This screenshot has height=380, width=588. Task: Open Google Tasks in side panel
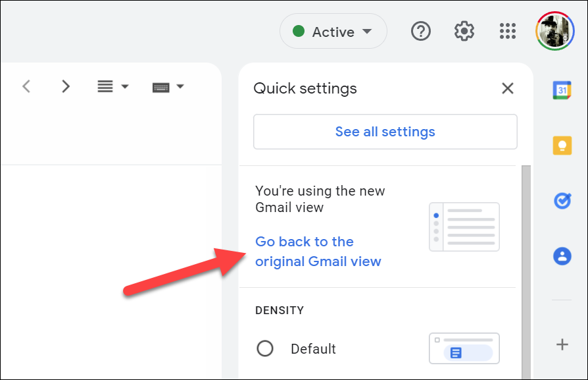(562, 201)
